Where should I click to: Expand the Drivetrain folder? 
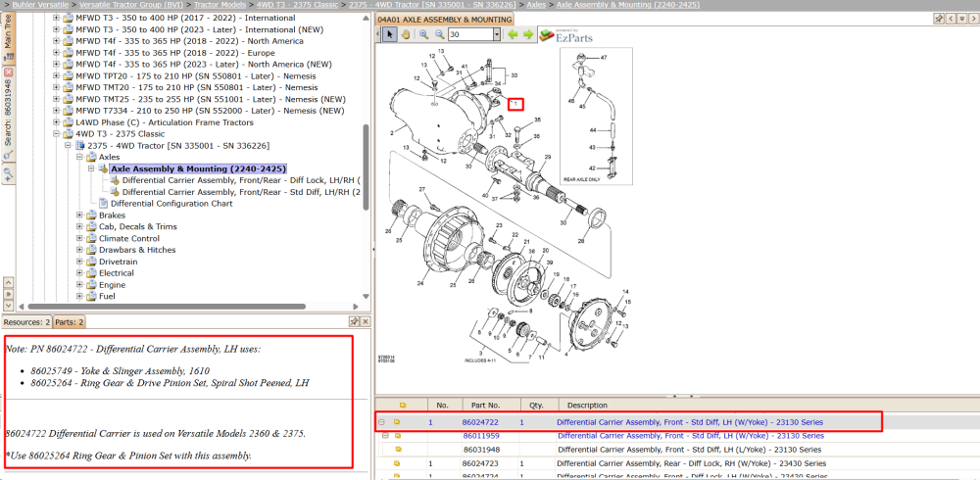(x=79, y=262)
